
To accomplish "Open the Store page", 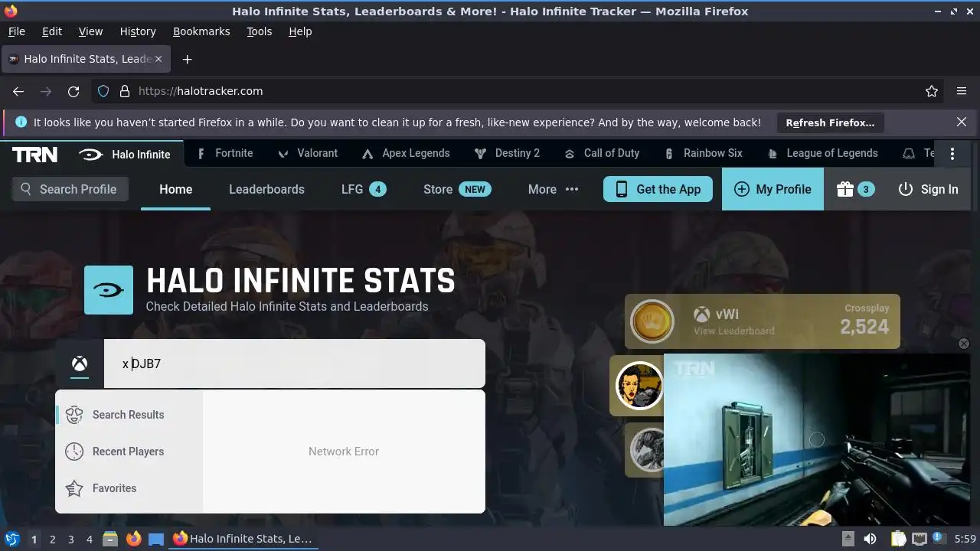I will (x=457, y=189).
